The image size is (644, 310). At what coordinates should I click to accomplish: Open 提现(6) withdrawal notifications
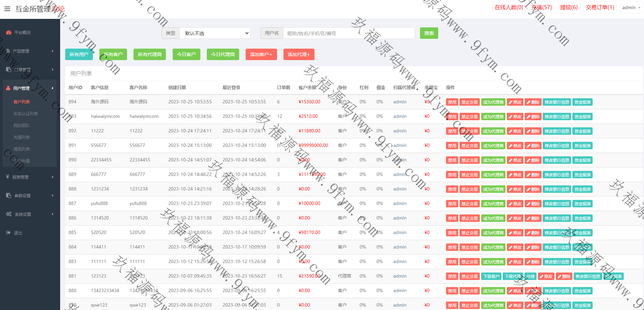(x=569, y=7)
